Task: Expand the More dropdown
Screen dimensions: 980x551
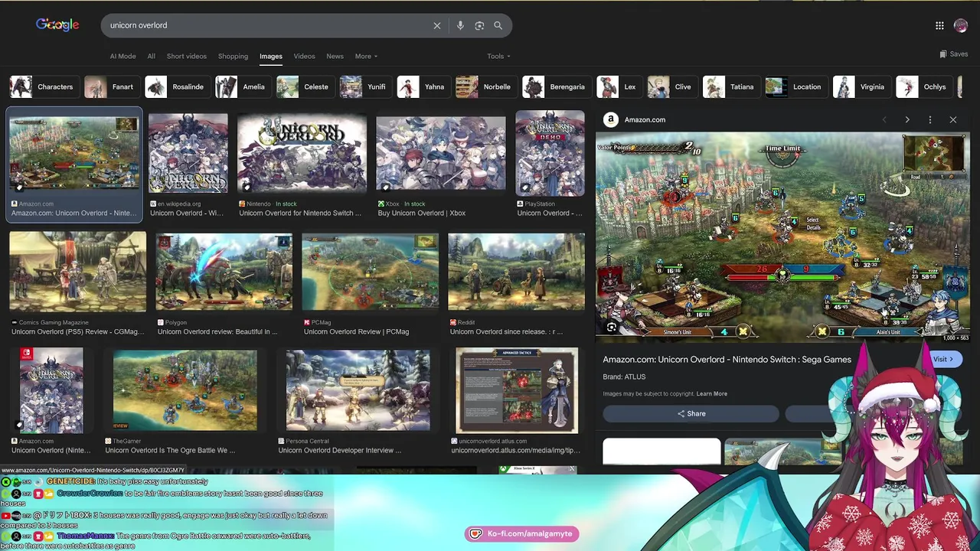Action: point(366,56)
